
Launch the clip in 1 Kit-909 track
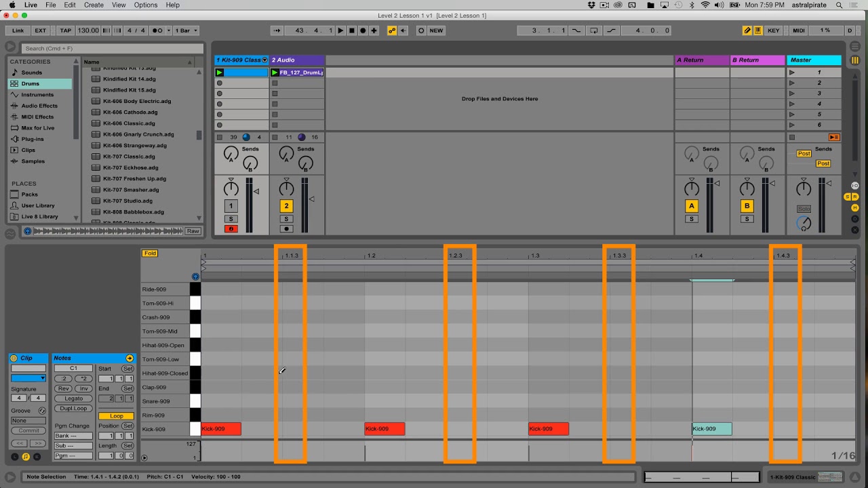(x=219, y=73)
